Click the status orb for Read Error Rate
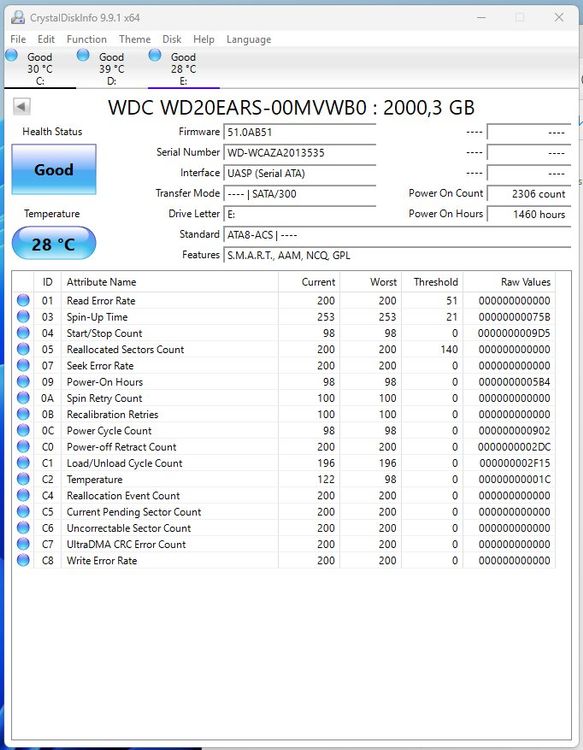 coord(23,300)
